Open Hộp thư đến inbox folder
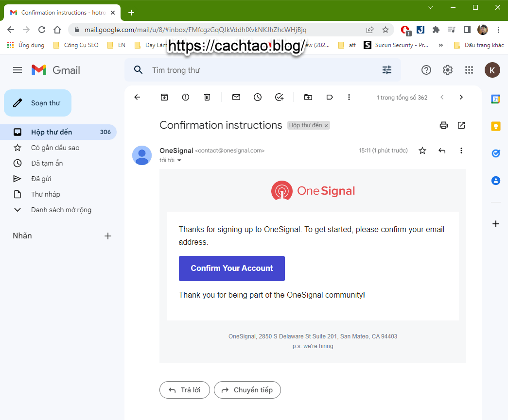The width and height of the screenshot is (508, 420). click(58, 132)
